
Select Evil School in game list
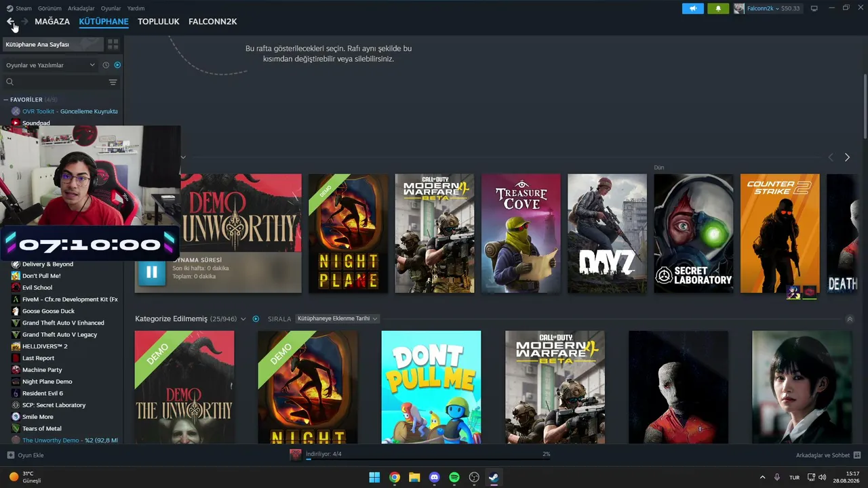point(37,287)
